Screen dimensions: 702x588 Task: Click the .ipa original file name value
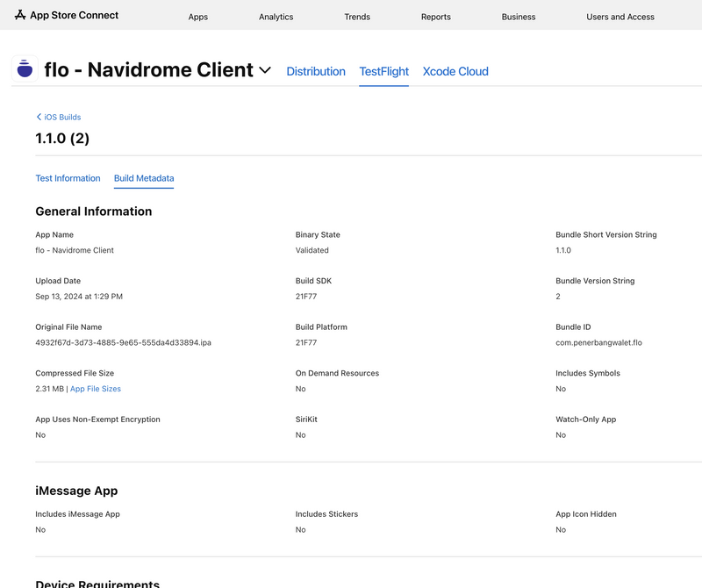tap(123, 342)
